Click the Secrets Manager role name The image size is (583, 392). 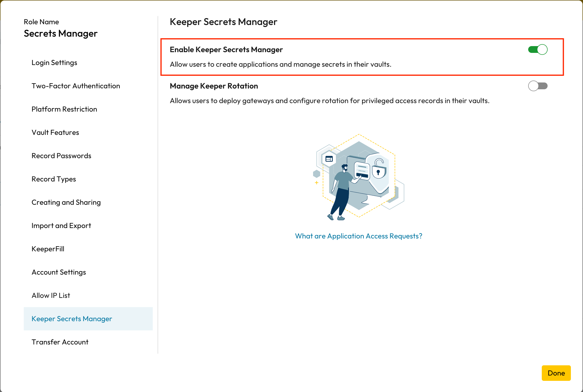coord(60,33)
